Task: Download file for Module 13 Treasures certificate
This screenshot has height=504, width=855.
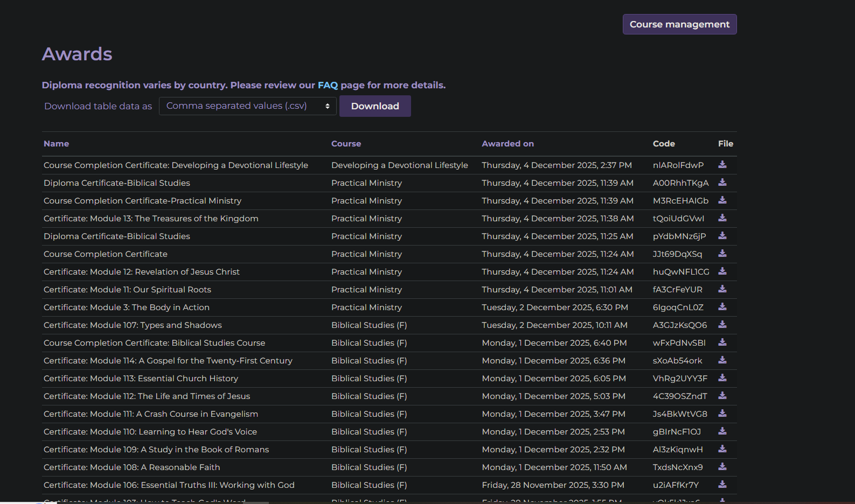Action: (722, 218)
